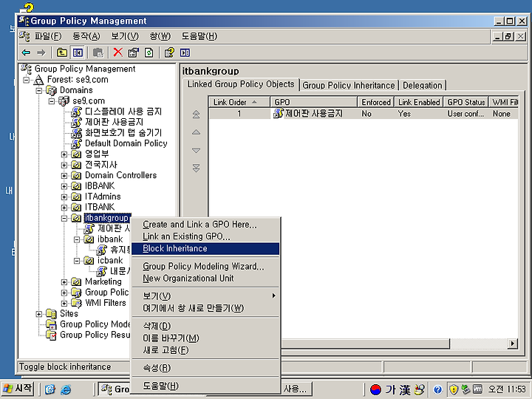
Task: Move link down one position arrow
Action: (196, 150)
